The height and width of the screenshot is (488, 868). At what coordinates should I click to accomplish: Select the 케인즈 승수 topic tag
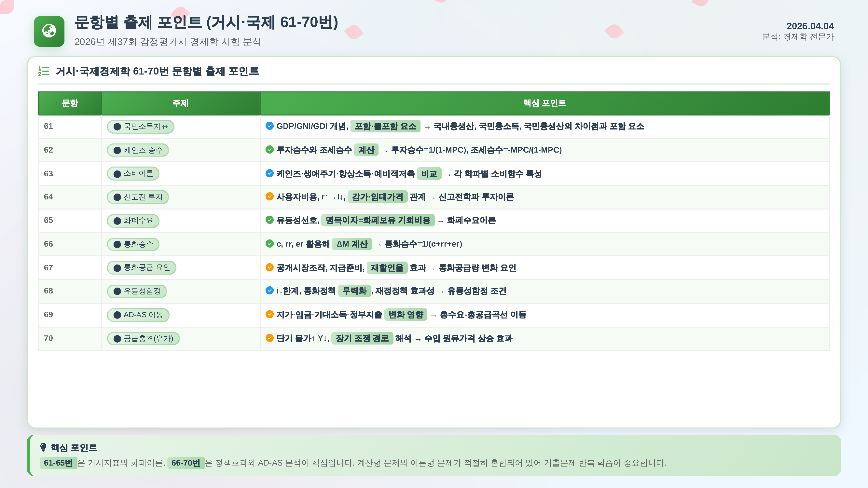pos(138,150)
